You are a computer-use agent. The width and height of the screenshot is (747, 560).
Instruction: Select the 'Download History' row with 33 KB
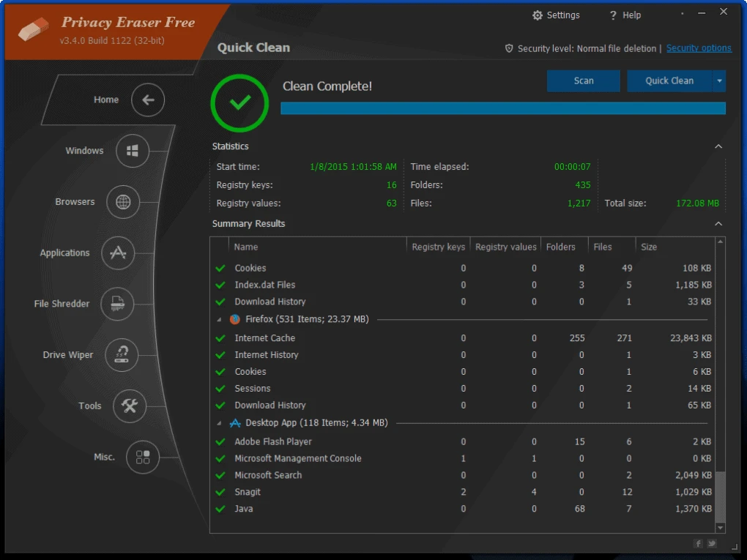point(463,302)
